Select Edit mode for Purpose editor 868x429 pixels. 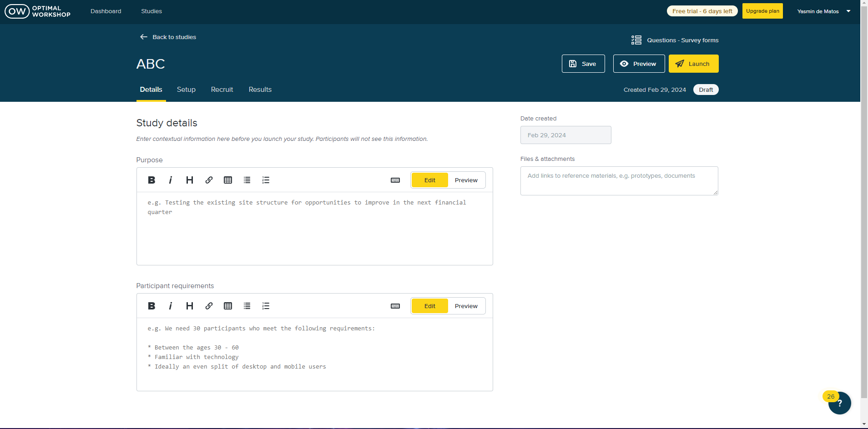point(430,180)
